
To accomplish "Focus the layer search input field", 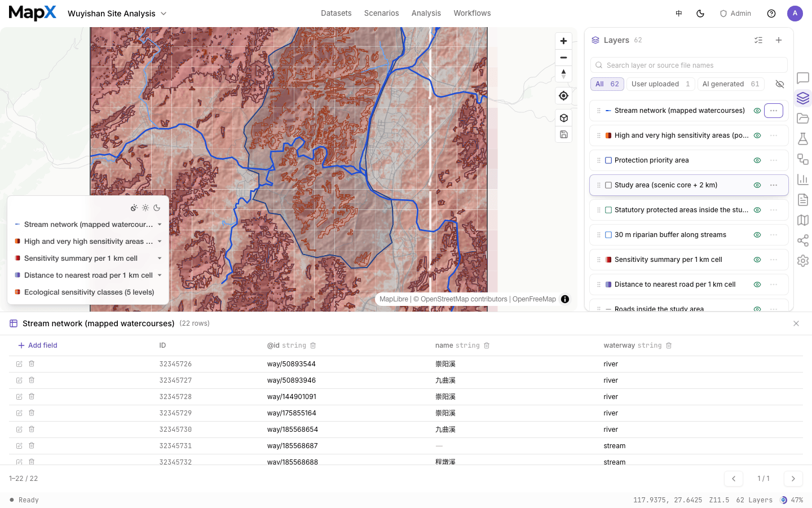I will click(x=689, y=65).
